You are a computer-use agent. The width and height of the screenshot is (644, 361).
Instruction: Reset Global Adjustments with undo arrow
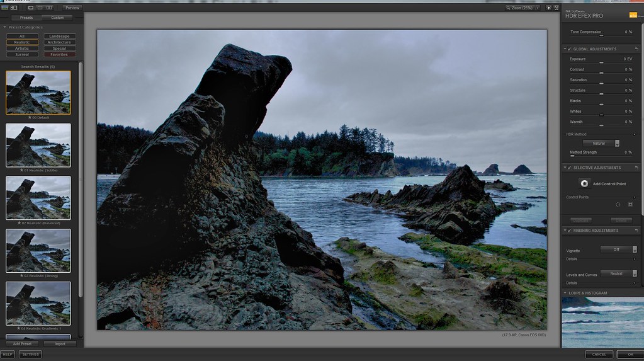point(636,49)
